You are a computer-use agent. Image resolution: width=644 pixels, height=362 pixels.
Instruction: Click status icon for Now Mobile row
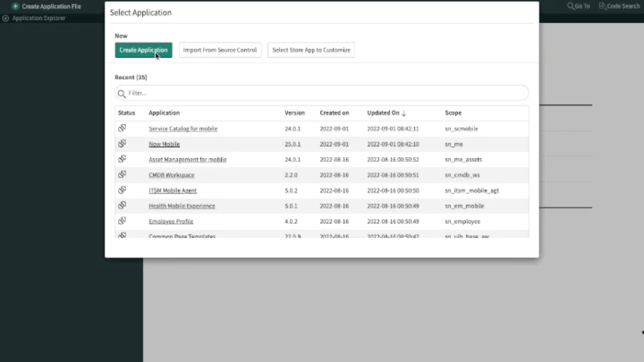click(122, 144)
